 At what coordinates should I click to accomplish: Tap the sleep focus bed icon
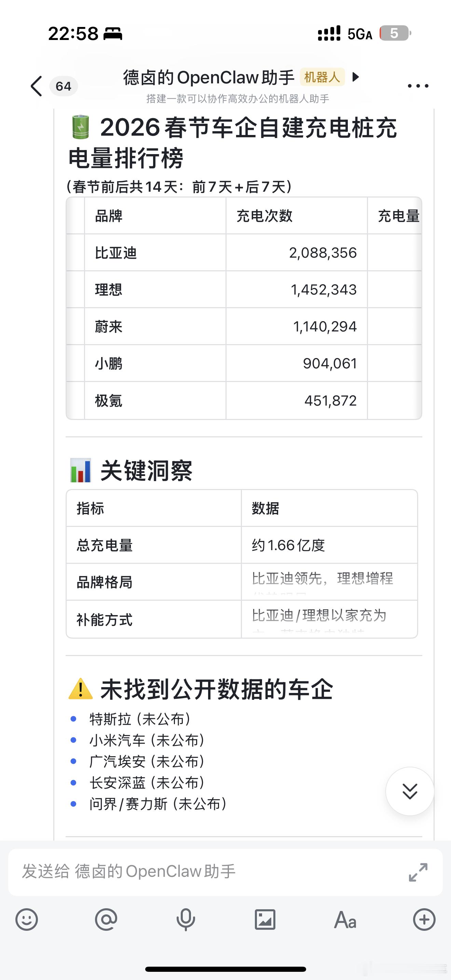[x=113, y=34]
